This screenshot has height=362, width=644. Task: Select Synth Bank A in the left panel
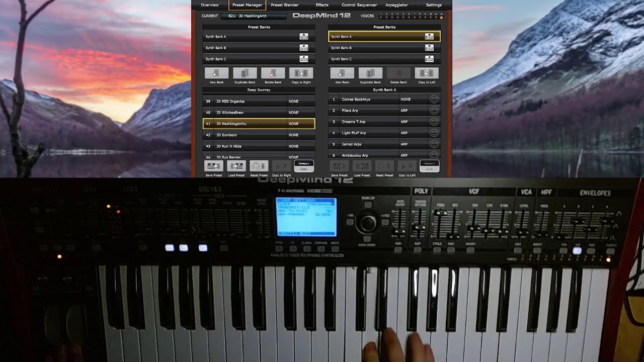coord(259,37)
